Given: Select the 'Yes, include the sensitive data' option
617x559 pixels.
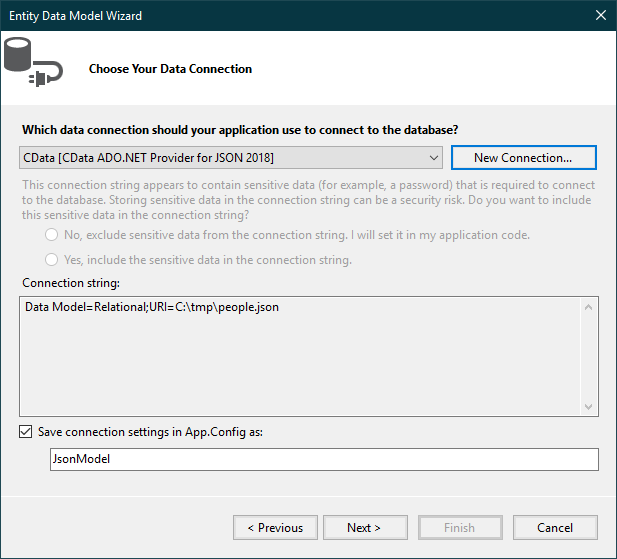Looking at the screenshot, I should pos(51,260).
